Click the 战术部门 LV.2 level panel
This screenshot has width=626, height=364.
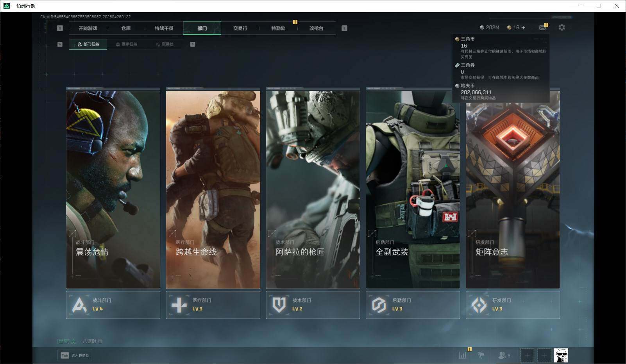tap(313, 305)
